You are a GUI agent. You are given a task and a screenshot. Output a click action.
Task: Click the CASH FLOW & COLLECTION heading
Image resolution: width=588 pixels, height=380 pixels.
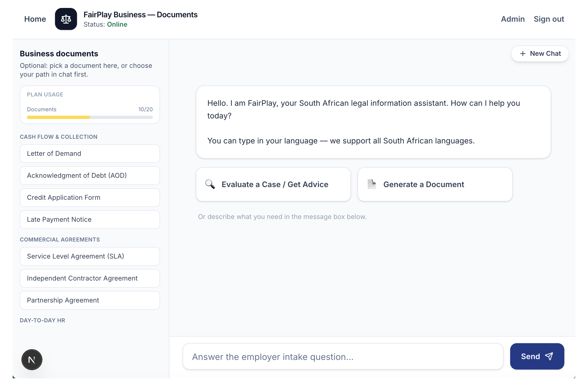point(59,137)
